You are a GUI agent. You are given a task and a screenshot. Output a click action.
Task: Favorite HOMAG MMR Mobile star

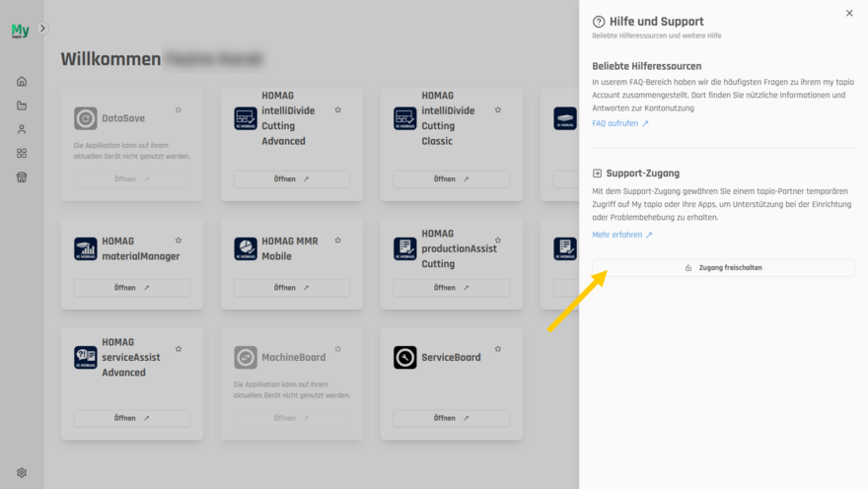(337, 241)
